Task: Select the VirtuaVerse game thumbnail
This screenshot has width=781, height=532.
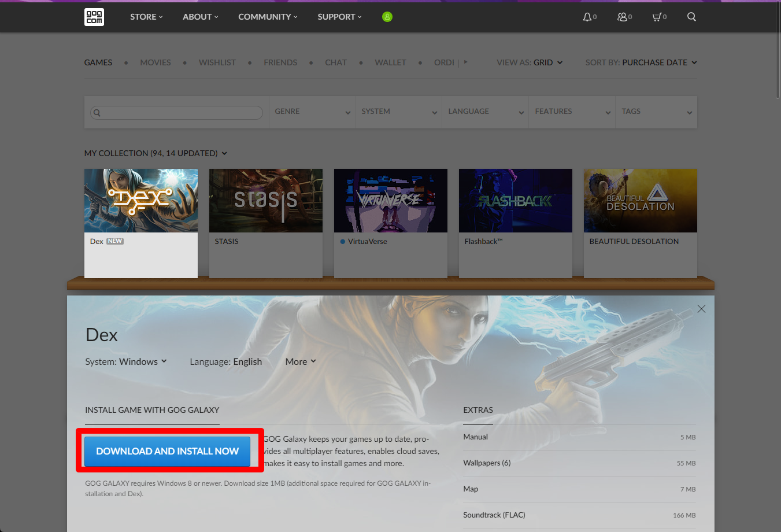Action: 391,201
